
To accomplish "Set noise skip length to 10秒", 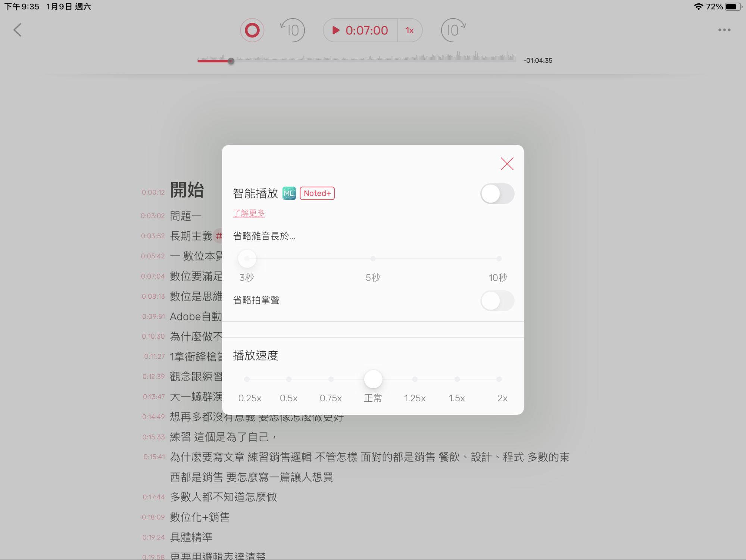I will pyautogui.click(x=499, y=258).
